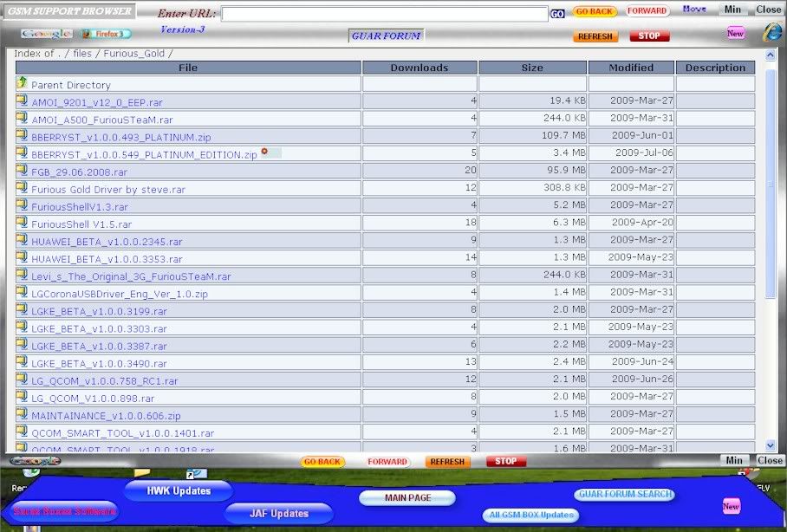Screen dimensions: 787x532
Task: Go to MAIN PAGE
Action: tap(407, 498)
